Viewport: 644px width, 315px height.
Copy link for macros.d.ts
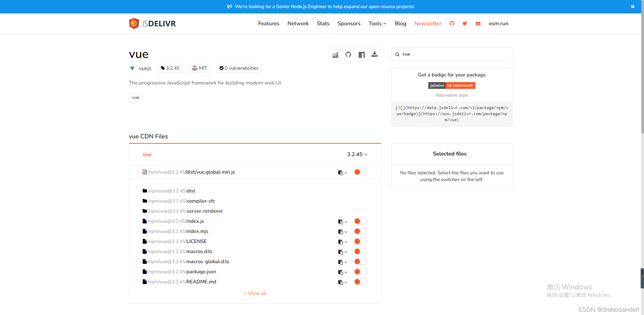pyautogui.click(x=343, y=252)
